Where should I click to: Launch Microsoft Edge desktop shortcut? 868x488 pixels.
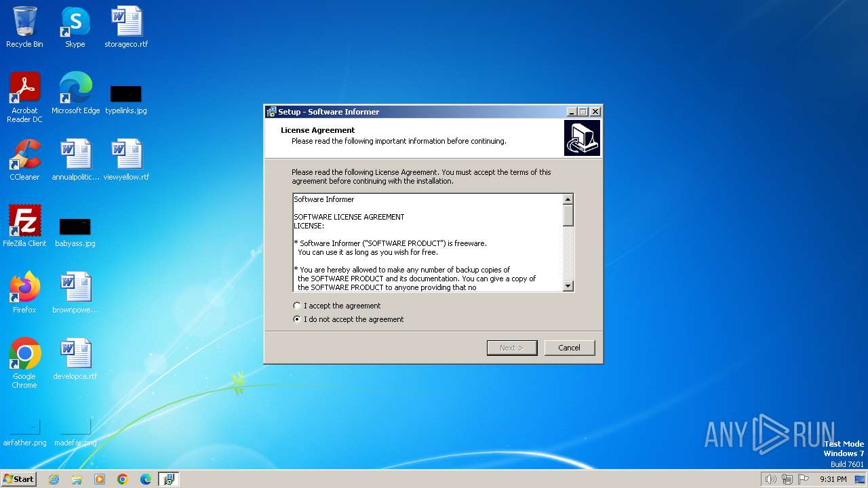[x=75, y=94]
